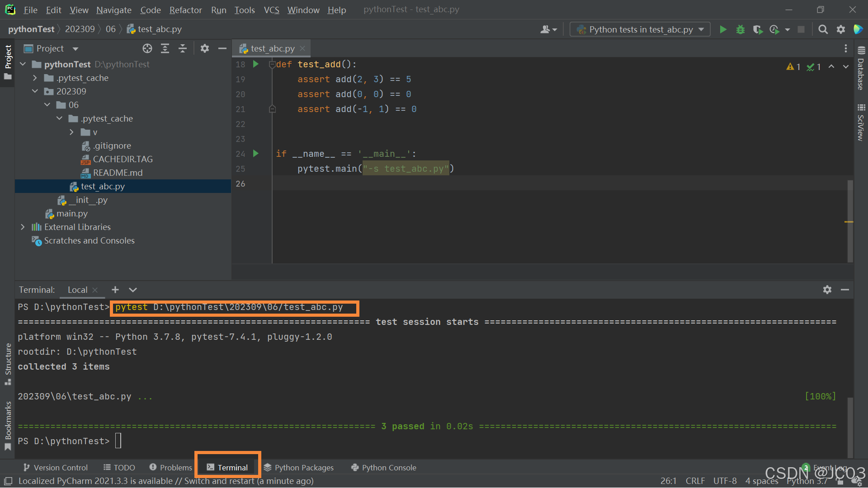Viewport: 868px width, 488px height.
Task: Add new terminal session plus
Action: [115, 290]
